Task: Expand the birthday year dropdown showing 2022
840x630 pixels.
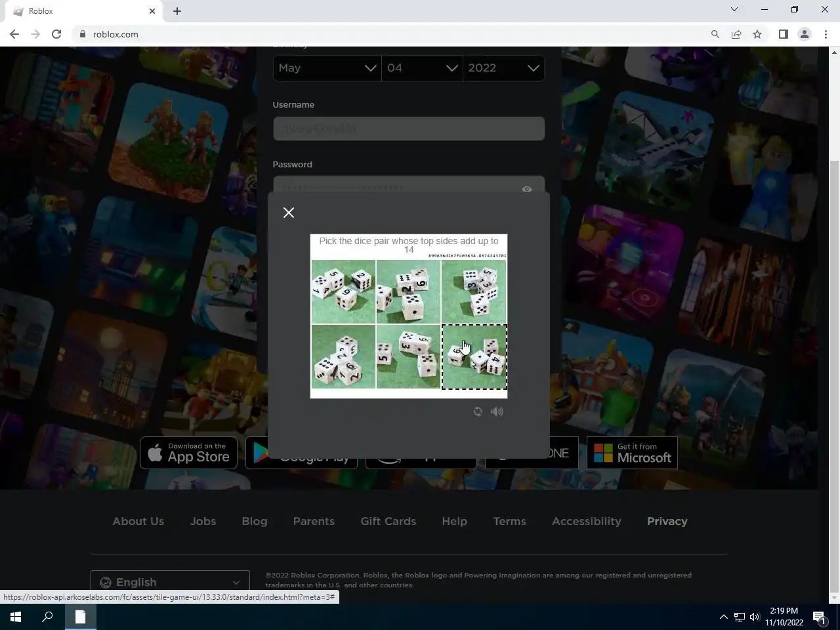Action: click(503, 68)
